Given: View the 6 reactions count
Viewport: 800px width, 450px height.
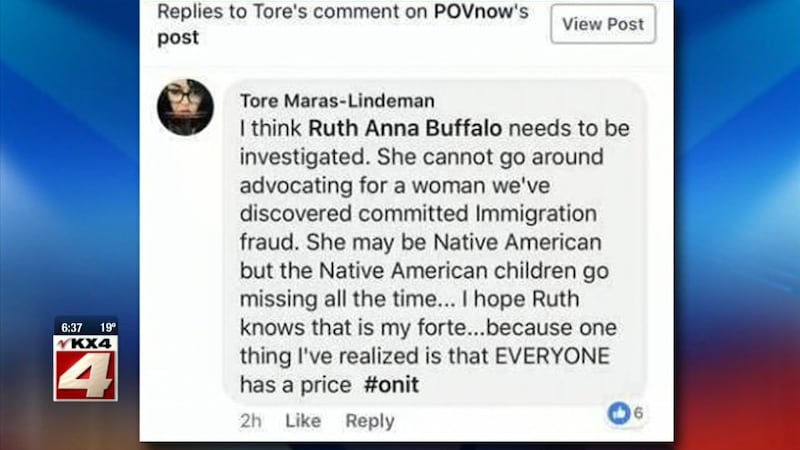Looking at the screenshot, I should pos(638,412).
